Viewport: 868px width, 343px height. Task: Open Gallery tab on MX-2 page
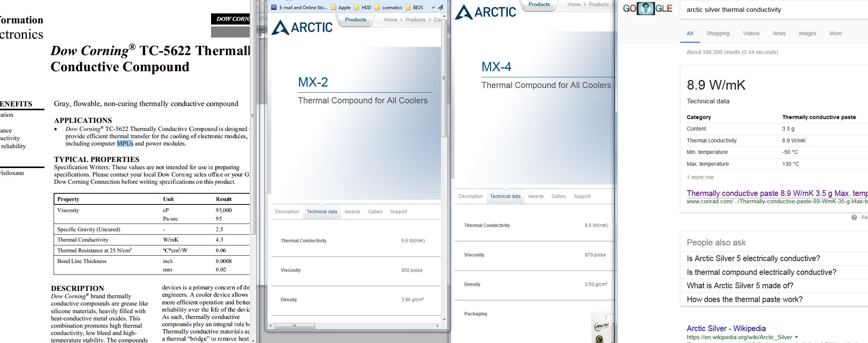(x=375, y=212)
